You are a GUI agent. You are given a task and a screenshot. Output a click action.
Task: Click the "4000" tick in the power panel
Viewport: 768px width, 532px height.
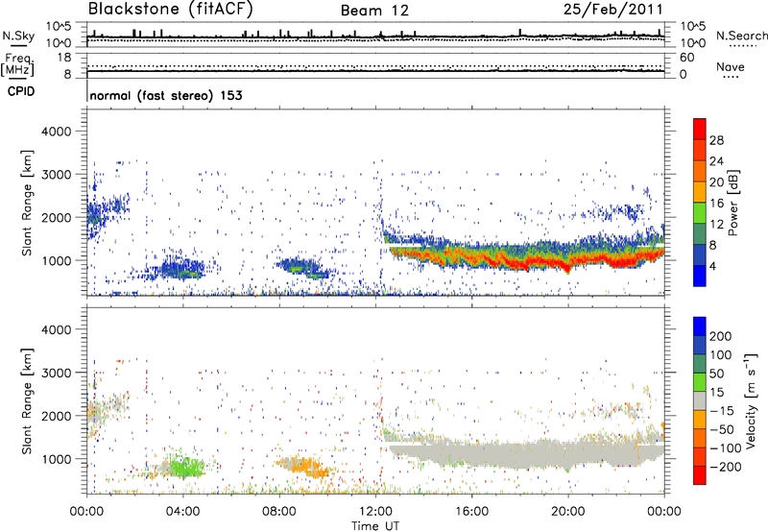(56, 132)
